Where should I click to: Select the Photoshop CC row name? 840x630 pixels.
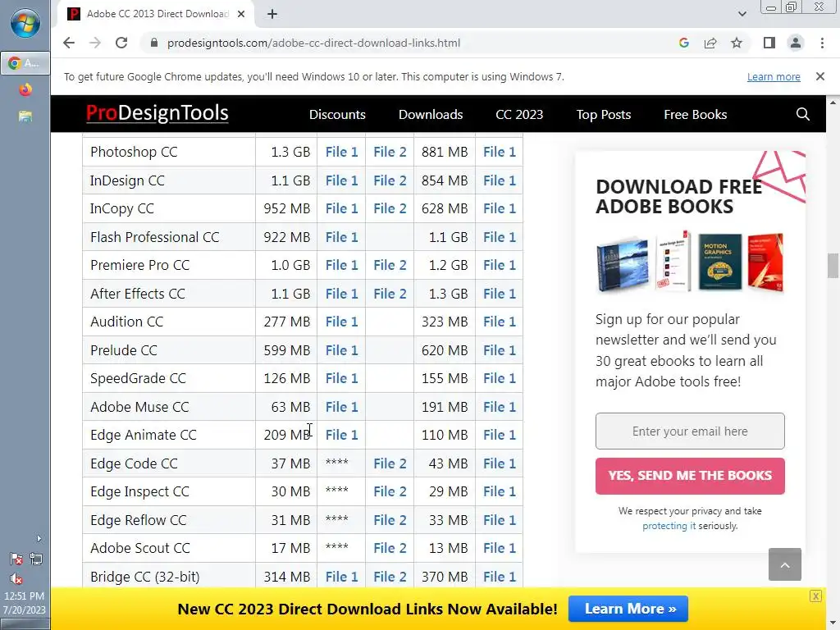coord(134,152)
